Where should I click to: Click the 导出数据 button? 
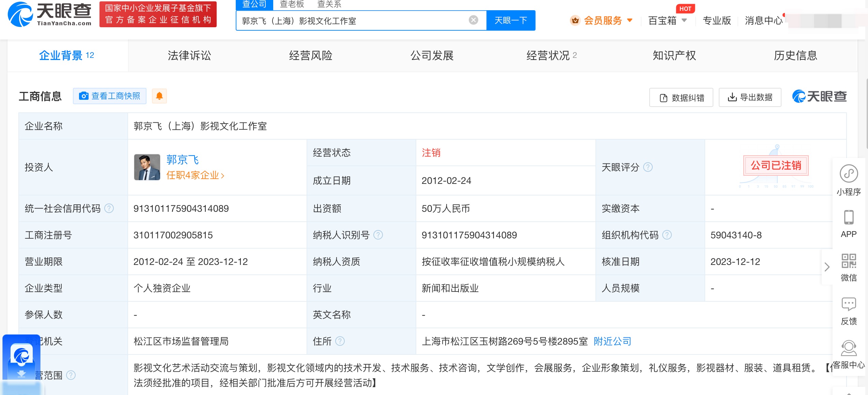750,97
